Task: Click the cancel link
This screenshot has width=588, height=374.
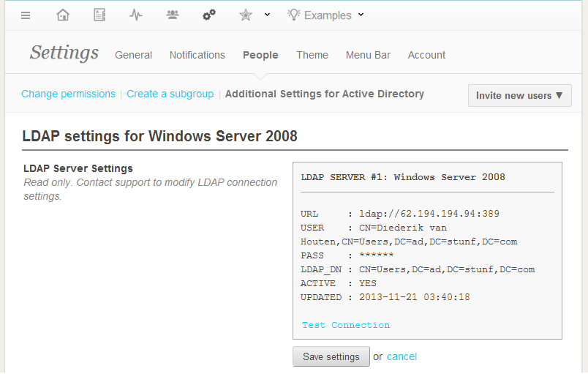Action: coord(402,356)
